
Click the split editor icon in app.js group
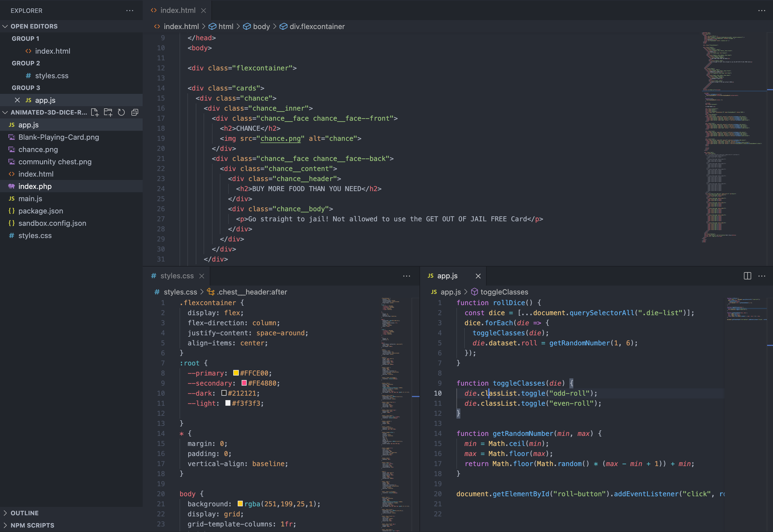tap(747, 276)
